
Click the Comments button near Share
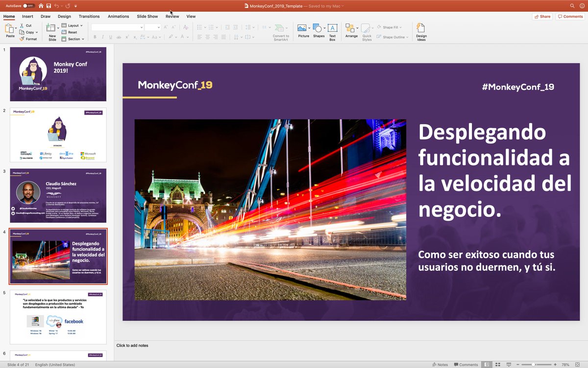pos(570,16)
